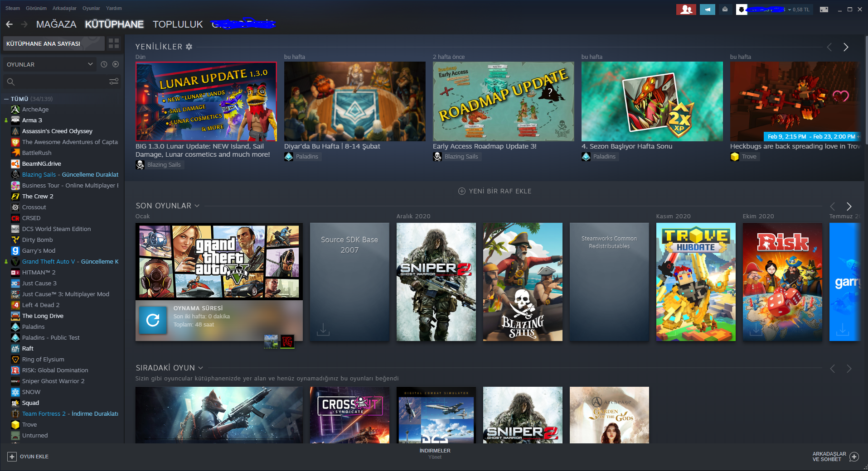
Task: Sort library by recent activity clock icon
Action: point(104,64)
